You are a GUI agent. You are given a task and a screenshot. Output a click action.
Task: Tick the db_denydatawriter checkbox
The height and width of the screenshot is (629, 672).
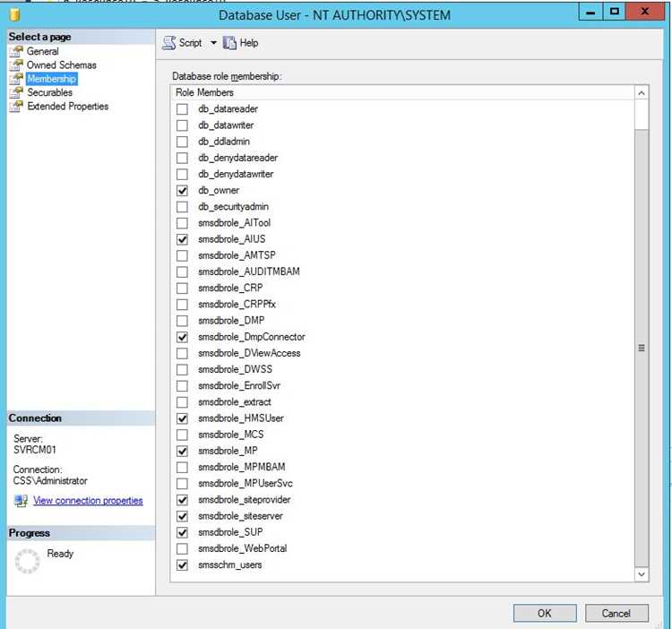pos(182,174)
